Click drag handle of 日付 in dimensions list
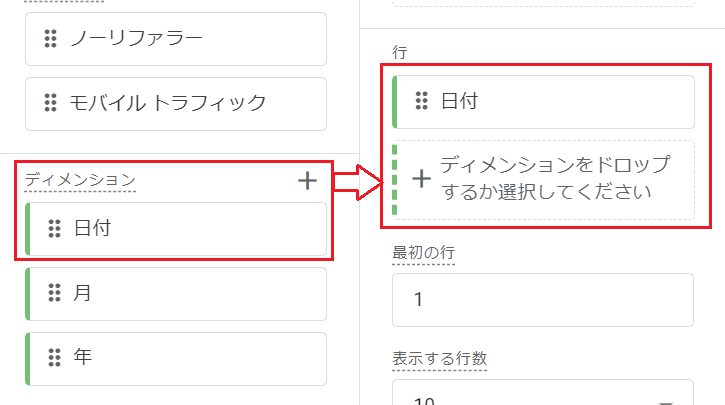The width and height of the screenshot is (725, 405). click(55, 228)
